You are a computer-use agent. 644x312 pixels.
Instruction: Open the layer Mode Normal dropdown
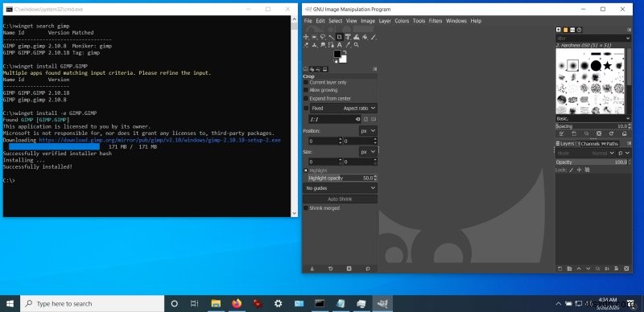click(x=585, y=153)
